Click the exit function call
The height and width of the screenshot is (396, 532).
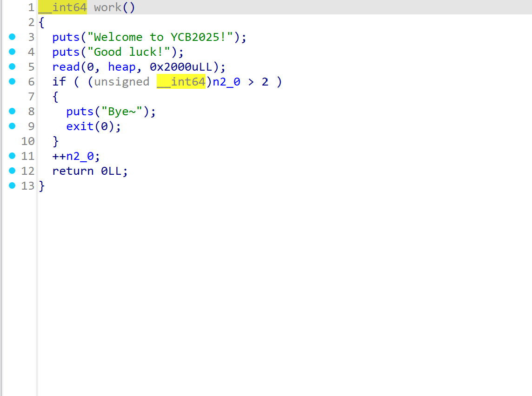click(x=80, y=126)
